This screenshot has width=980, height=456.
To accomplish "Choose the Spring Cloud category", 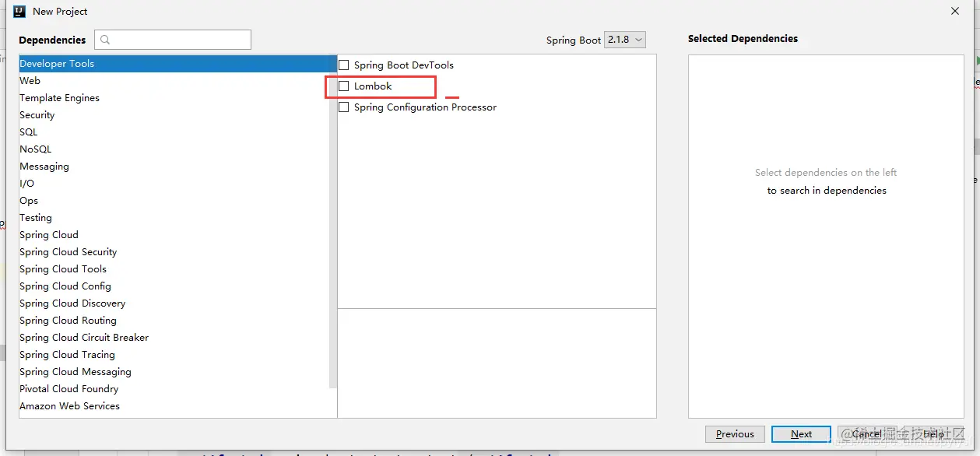I will tap(177, 235).
